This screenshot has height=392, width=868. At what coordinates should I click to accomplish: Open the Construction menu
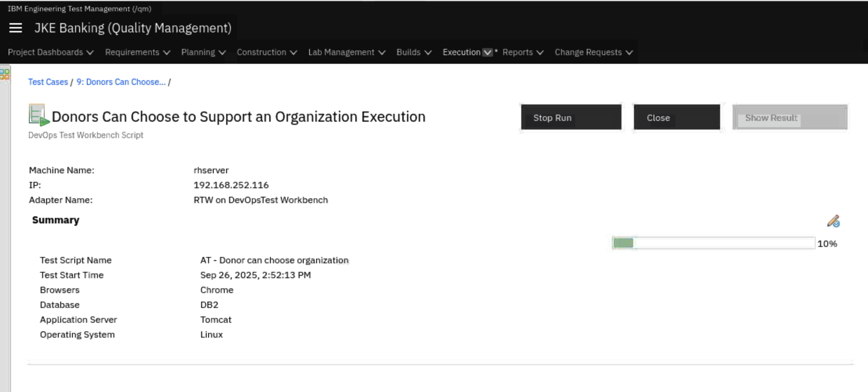pyautogui.click(x=267, y=52)
